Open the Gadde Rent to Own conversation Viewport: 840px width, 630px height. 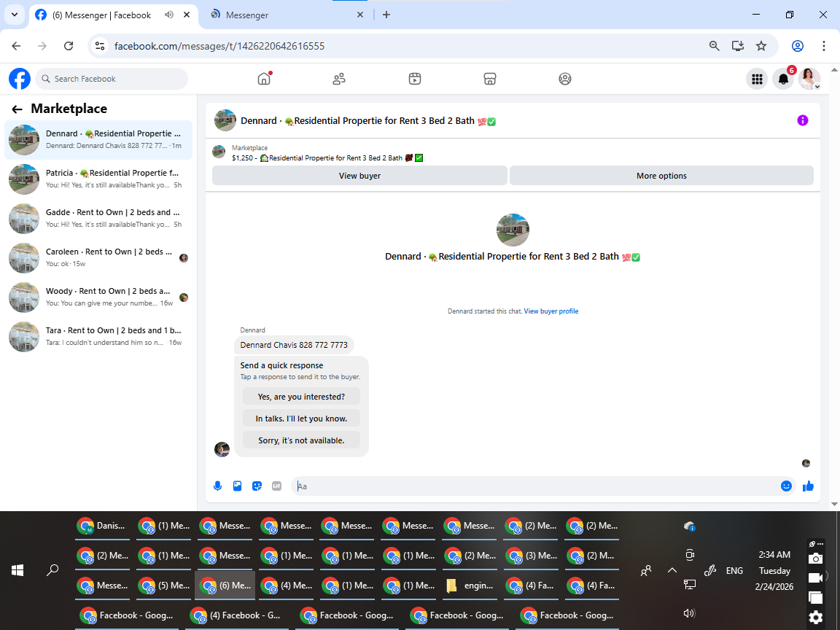point(98,219)
